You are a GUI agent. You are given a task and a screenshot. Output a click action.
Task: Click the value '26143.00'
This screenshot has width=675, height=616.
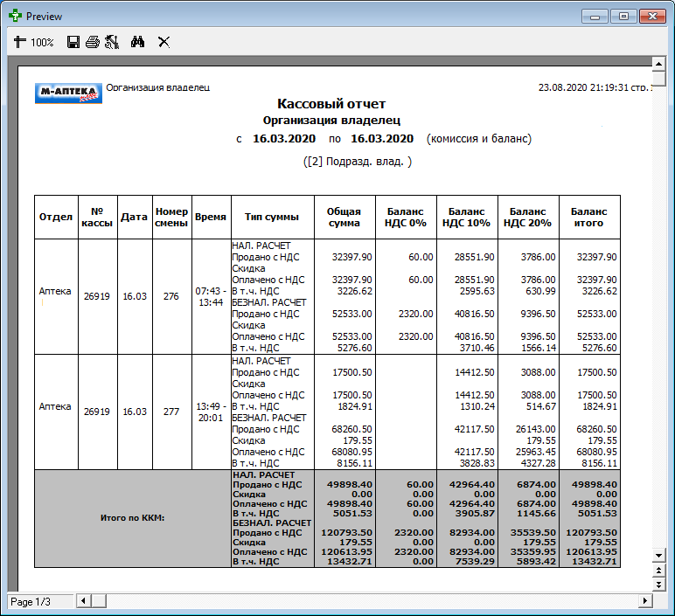[x=536, y=429]
